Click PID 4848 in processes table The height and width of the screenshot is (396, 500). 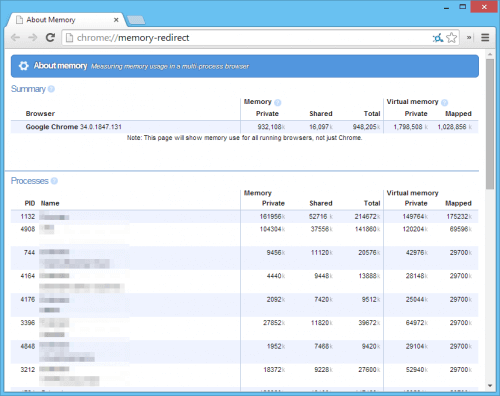click(28, 346)
